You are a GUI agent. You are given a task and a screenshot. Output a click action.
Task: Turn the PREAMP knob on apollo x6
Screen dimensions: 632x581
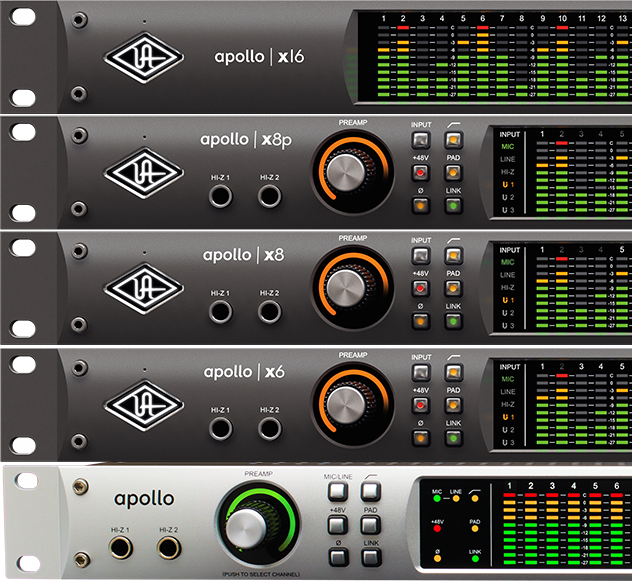click(x=346, y=405)
